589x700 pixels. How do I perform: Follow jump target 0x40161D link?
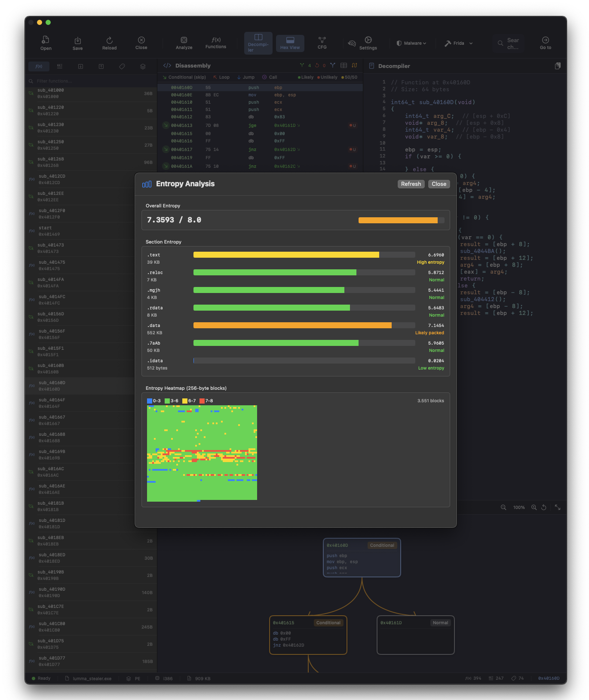coord(287,126)
